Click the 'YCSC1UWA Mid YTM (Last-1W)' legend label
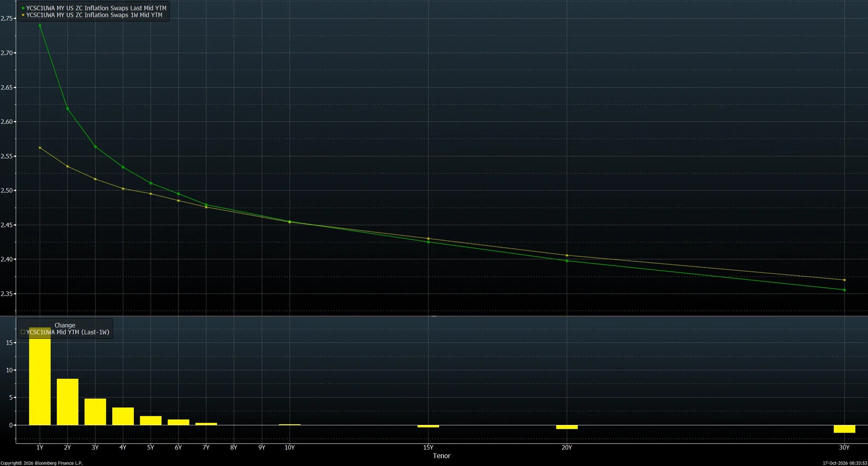Viewport: 868px width, 466px height. (x=68, y=332)
